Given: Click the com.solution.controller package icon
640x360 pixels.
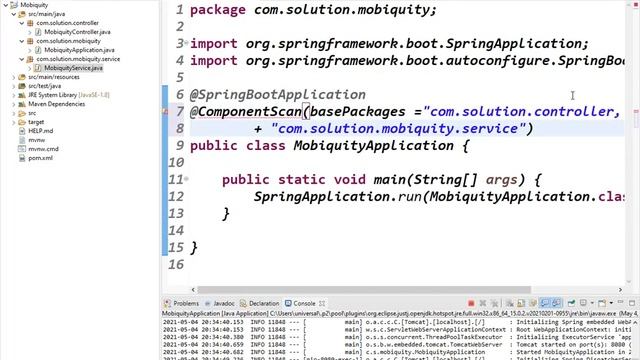Looking at the screenshot, I should pos(30,23).
